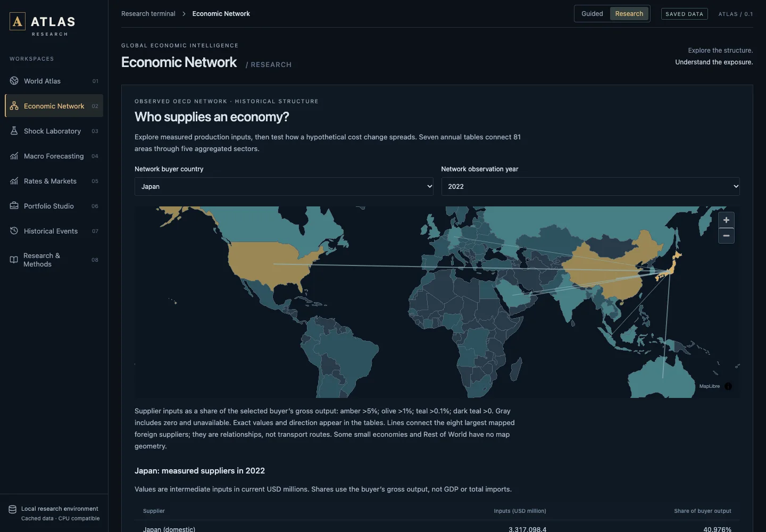Click the ATLAS / 0.1 version label

[x=736, y=14]
